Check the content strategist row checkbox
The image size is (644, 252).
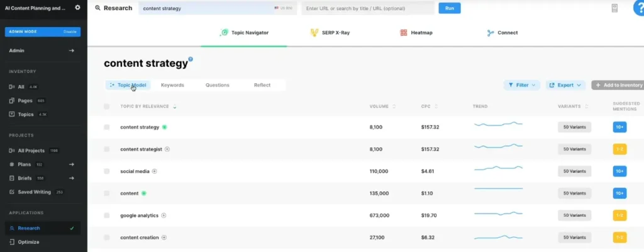click(107, 149)
